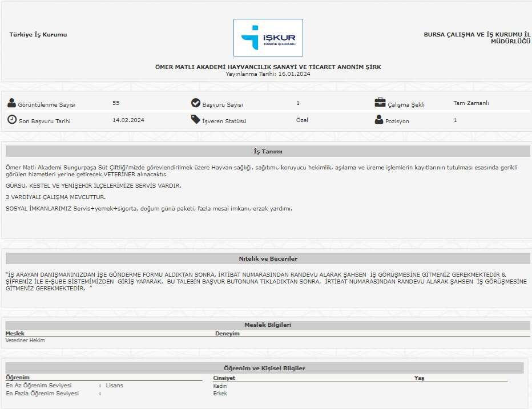
Task: Click the İş Tanımı section header
Action: click(268, 152)
